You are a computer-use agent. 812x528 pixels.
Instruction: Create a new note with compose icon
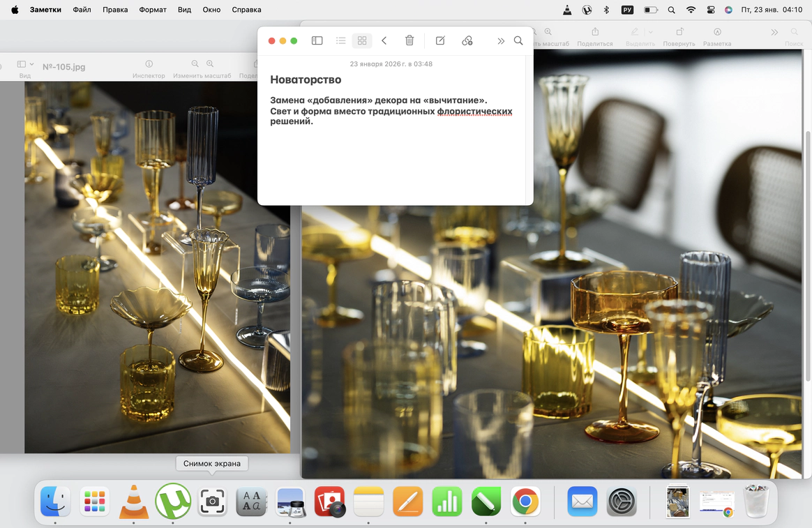pyautogui.click(x=440, y=40)
